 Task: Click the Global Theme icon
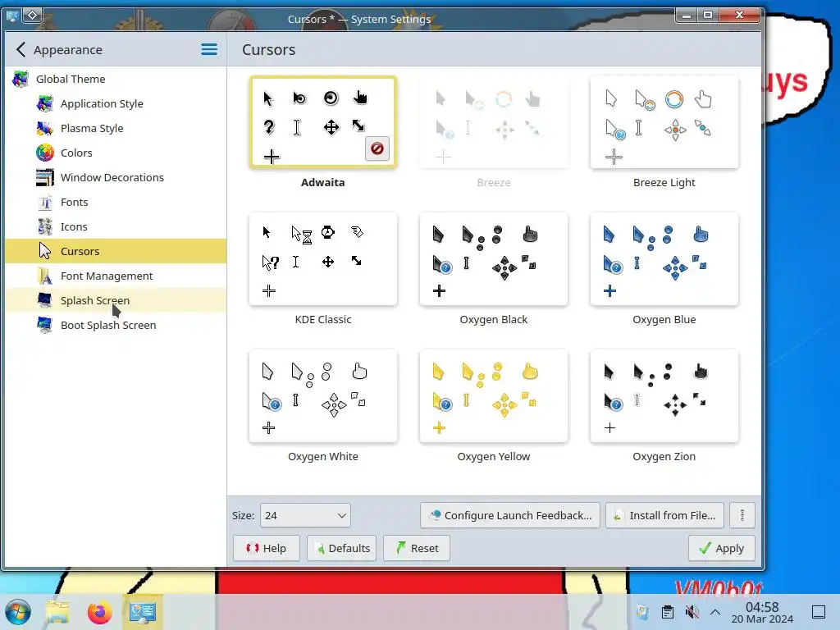[21, 79]
